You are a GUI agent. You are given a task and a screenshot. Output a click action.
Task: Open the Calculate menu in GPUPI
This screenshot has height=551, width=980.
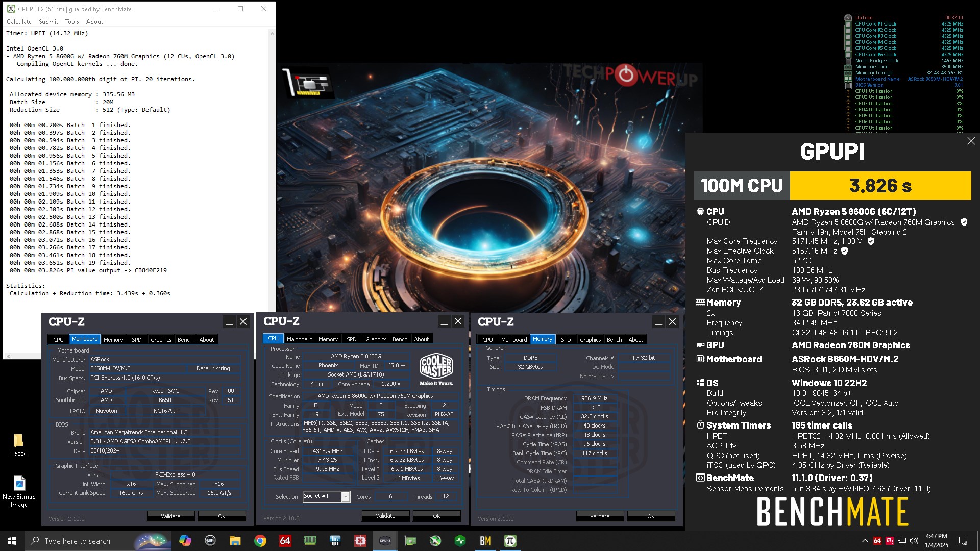(19, 22)
